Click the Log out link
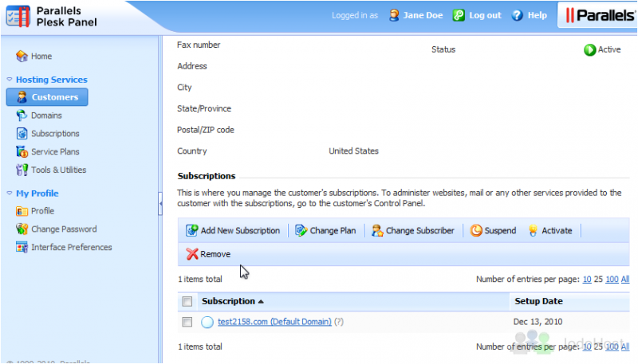Viewport: 638px width, 364px height. 485,15
